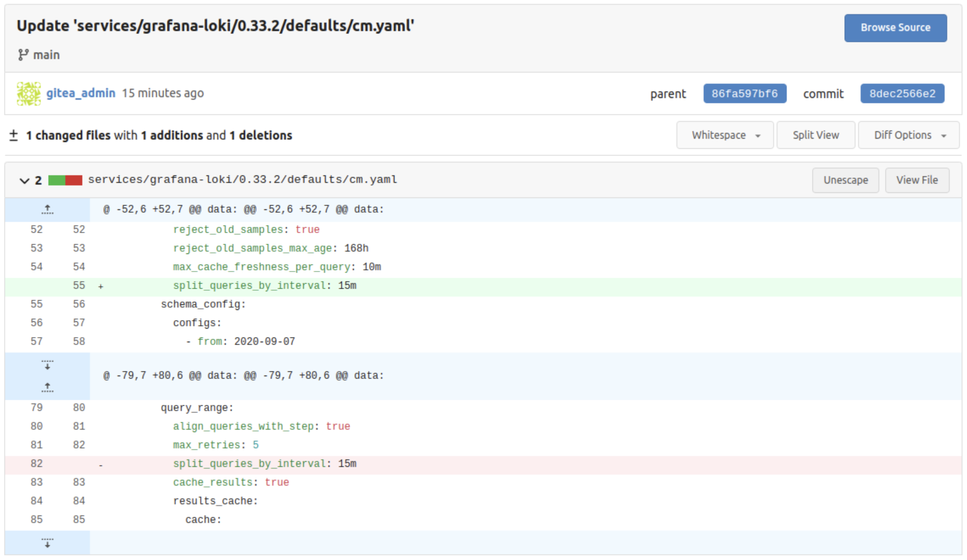Open the Whitespace dropdown
Viewport: 967px width, 560px height.
(725, 135)
